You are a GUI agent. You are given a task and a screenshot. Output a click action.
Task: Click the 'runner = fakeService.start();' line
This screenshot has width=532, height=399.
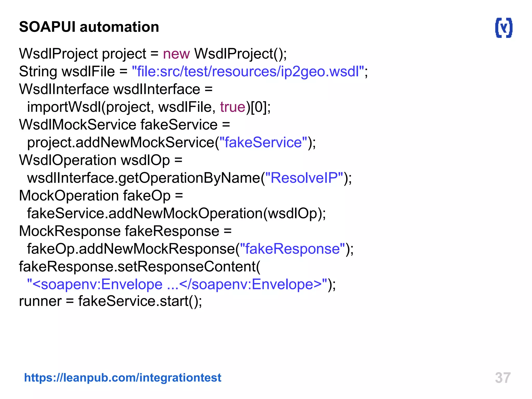coord(110,301)
